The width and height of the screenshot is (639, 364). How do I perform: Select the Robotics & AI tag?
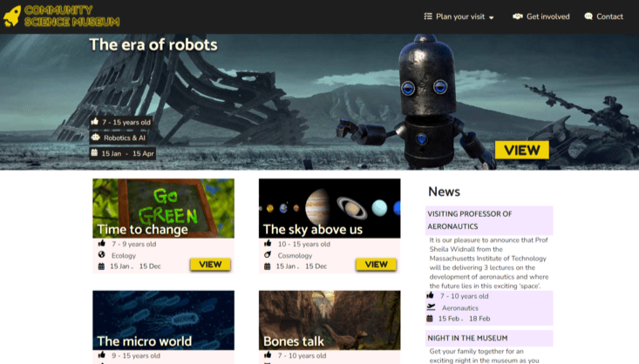click(x=119, y=138)
